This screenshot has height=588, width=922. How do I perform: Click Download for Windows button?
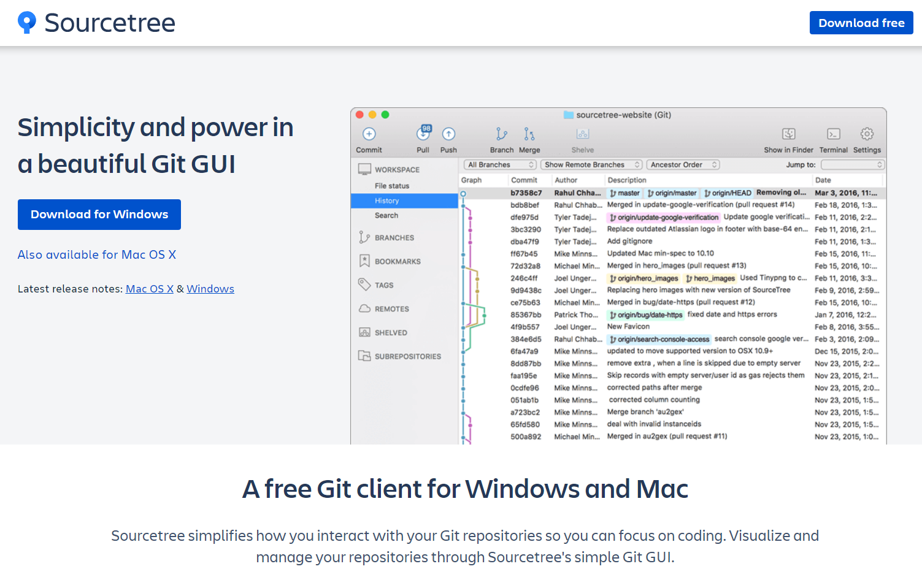pos(99,215)
